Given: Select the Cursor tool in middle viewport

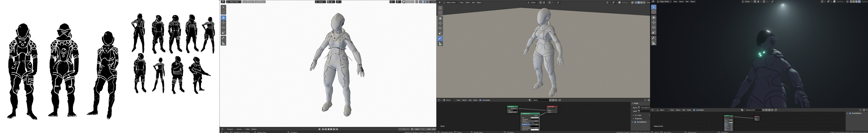Looking at the screenshot, I should (440, 13).
